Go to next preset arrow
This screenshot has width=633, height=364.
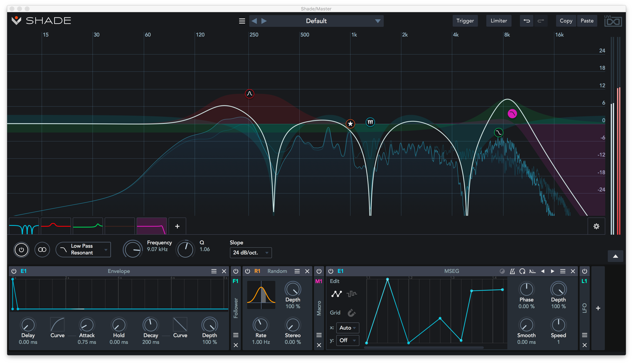pos(264,21)
